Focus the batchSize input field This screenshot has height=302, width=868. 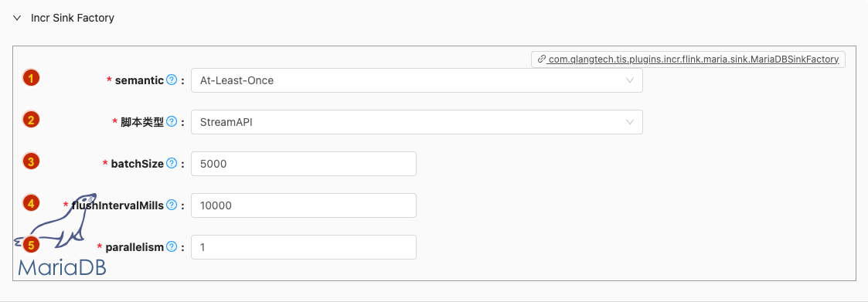click(303, 164)
